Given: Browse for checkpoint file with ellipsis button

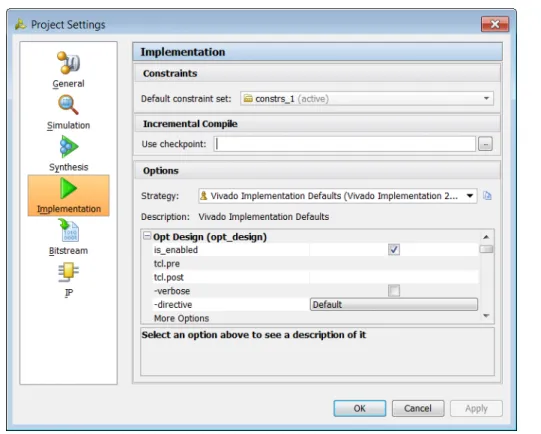Looking at the screenshot, I should 485,144.
